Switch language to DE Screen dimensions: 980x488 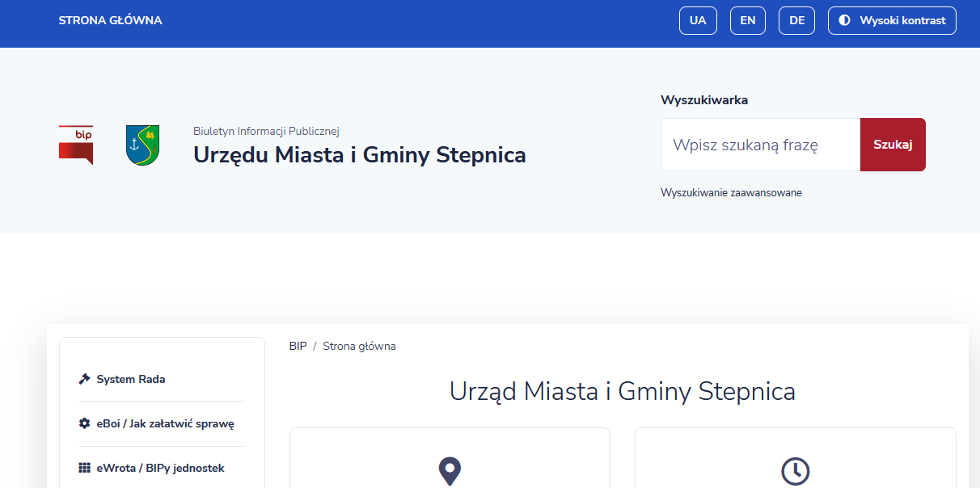click(x=796, y=21)
